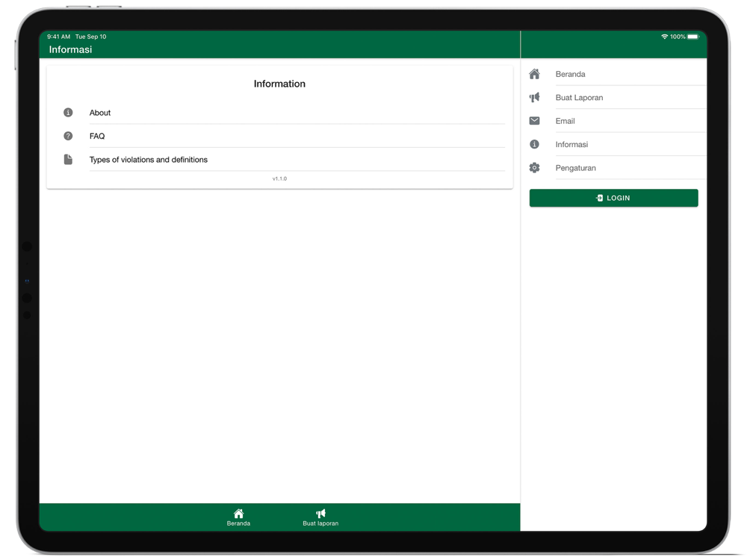
Task: Click the Beranda house icon in side menu
Action: [x=535, y=74]
